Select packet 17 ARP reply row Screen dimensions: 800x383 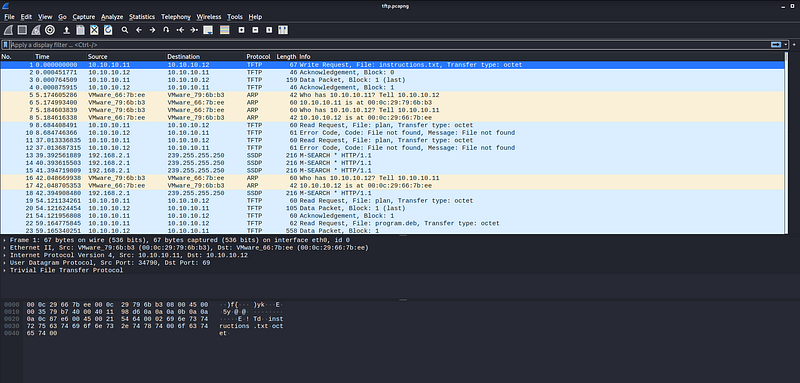tap(392, 186)
